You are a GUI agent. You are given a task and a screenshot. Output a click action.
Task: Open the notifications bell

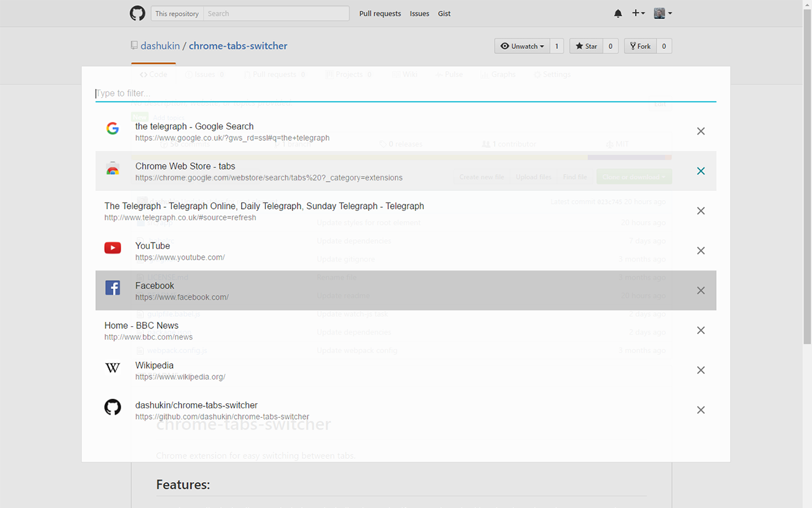point(618,13)
